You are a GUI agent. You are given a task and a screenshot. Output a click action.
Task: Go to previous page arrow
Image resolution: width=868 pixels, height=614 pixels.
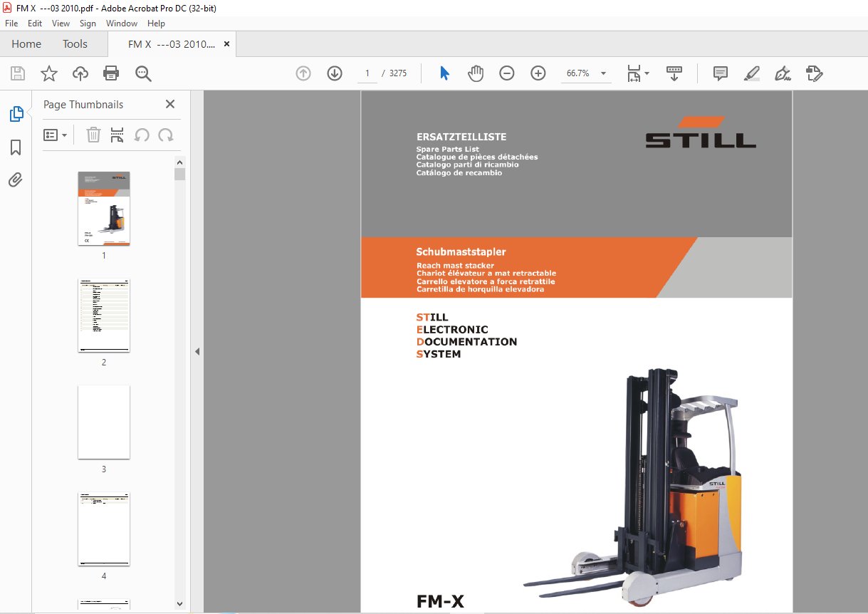tap(303, 73)
